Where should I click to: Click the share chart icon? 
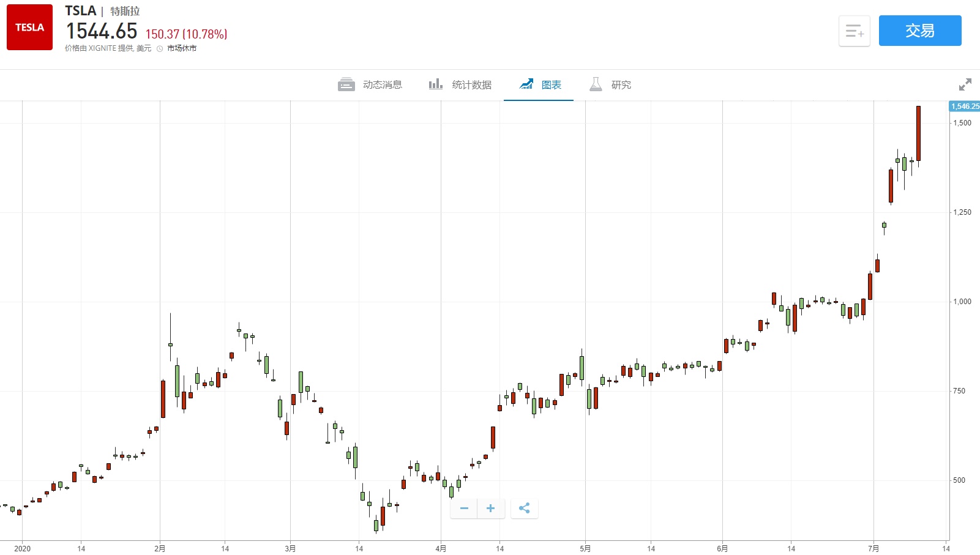pyautogui.click(x=524, y=508)
